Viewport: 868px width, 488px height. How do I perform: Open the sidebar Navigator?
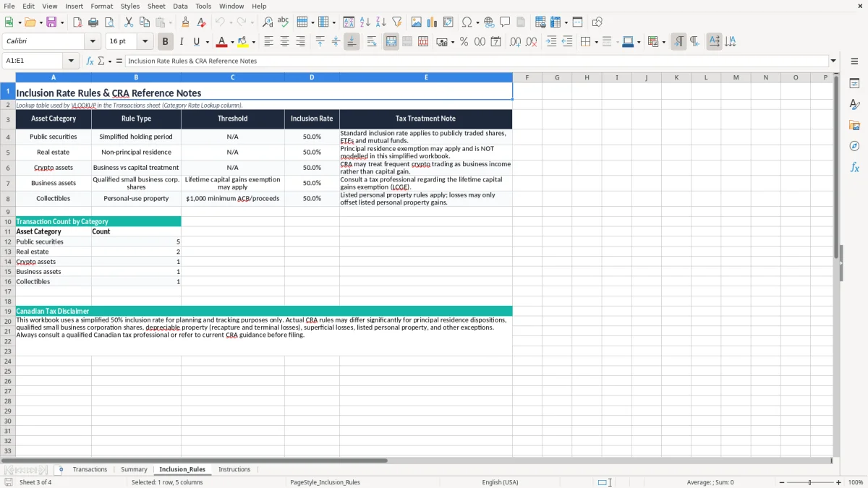854,147
